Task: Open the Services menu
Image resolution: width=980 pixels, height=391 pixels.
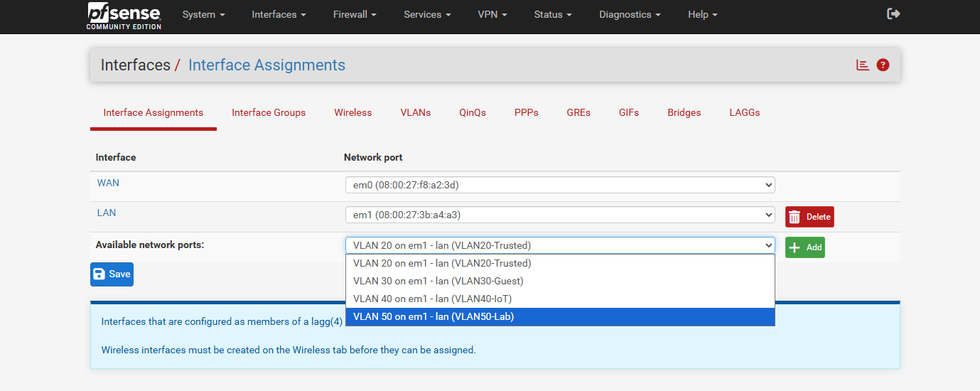Action: (427, 14)
